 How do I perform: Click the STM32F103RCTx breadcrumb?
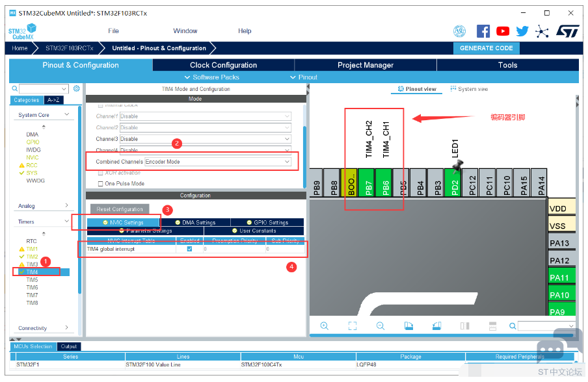tap(70, 48)
